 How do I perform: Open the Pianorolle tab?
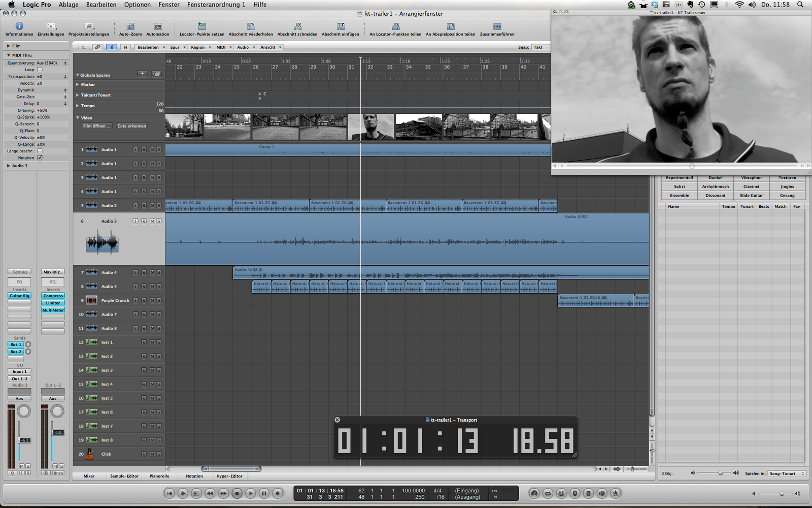[159, 476]
